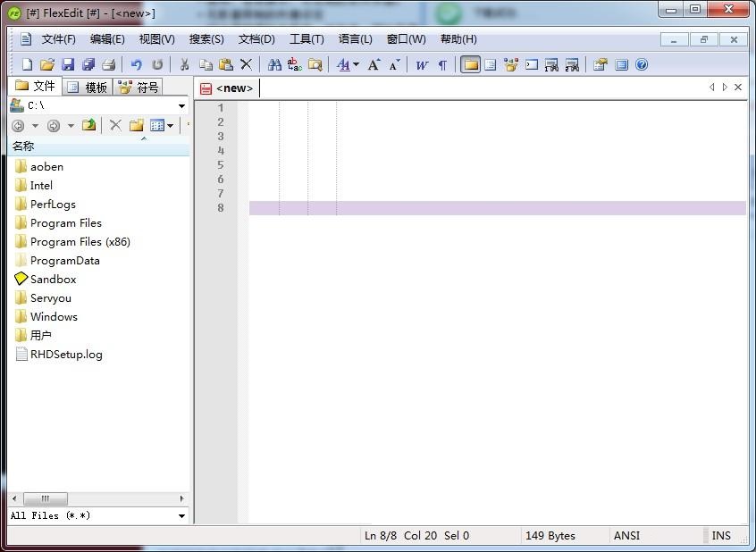Toggle word wrap with the W icon
Viewport: 756px width, 552px height.
[422, 64]
